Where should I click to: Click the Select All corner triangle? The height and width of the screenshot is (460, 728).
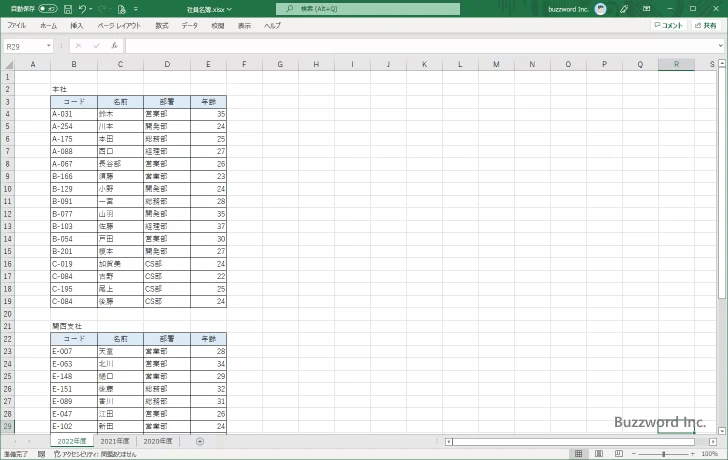point(7,65)
